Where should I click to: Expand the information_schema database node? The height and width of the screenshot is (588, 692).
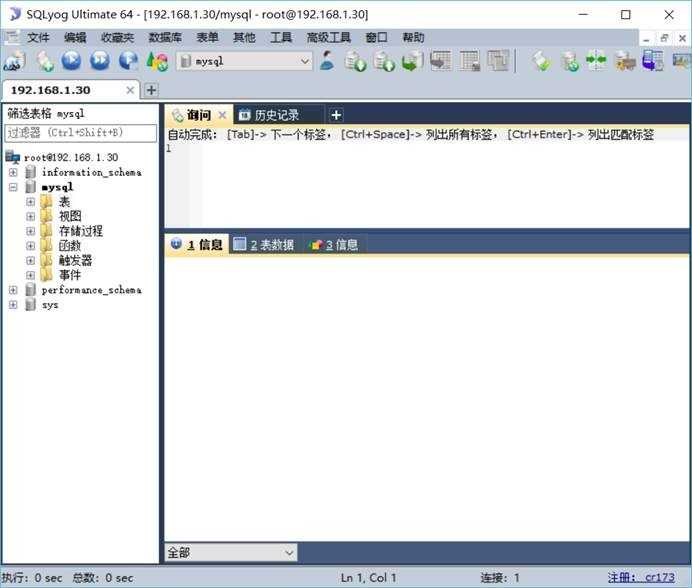13,172
